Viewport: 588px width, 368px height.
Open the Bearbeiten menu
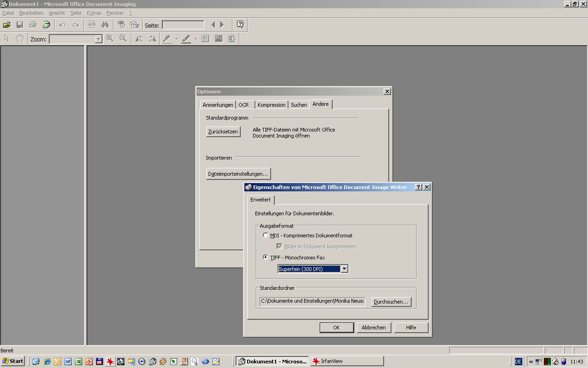tap(31, 13)
